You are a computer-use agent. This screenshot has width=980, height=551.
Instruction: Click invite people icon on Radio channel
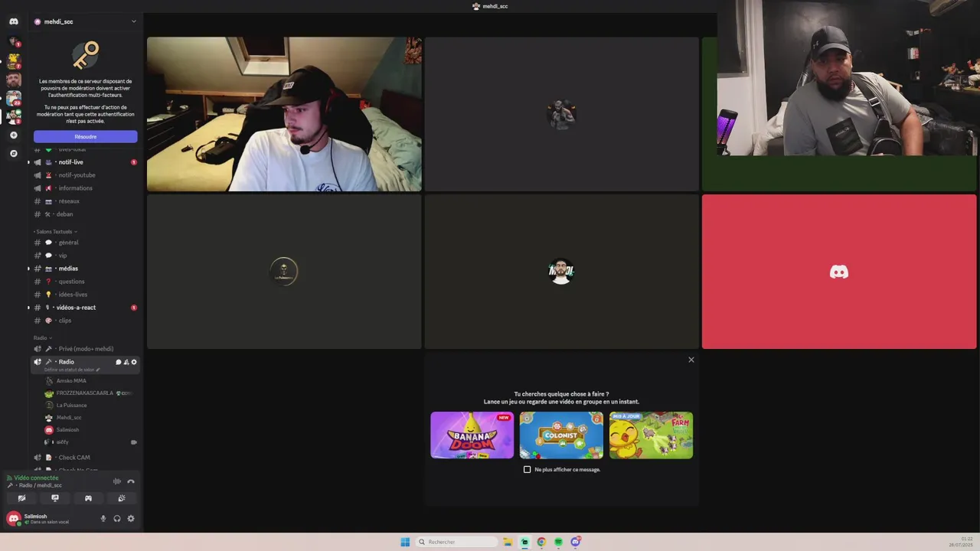pos(126,362)
